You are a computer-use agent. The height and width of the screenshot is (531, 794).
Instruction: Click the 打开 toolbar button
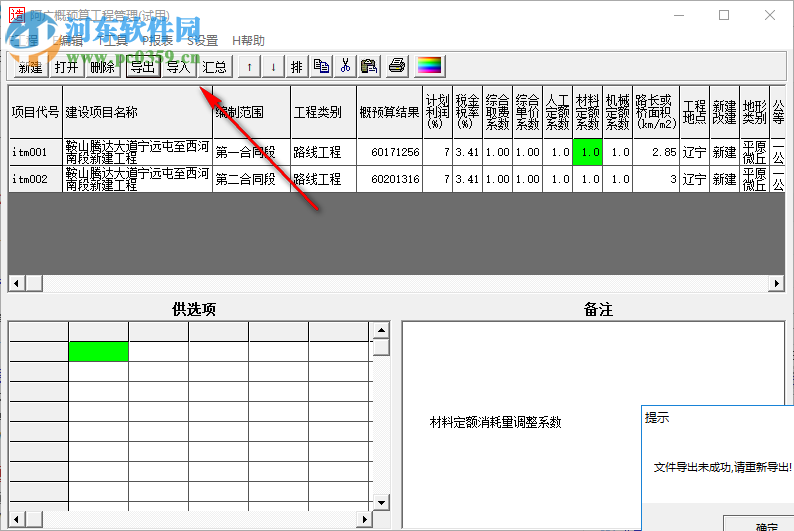(66, 66)
